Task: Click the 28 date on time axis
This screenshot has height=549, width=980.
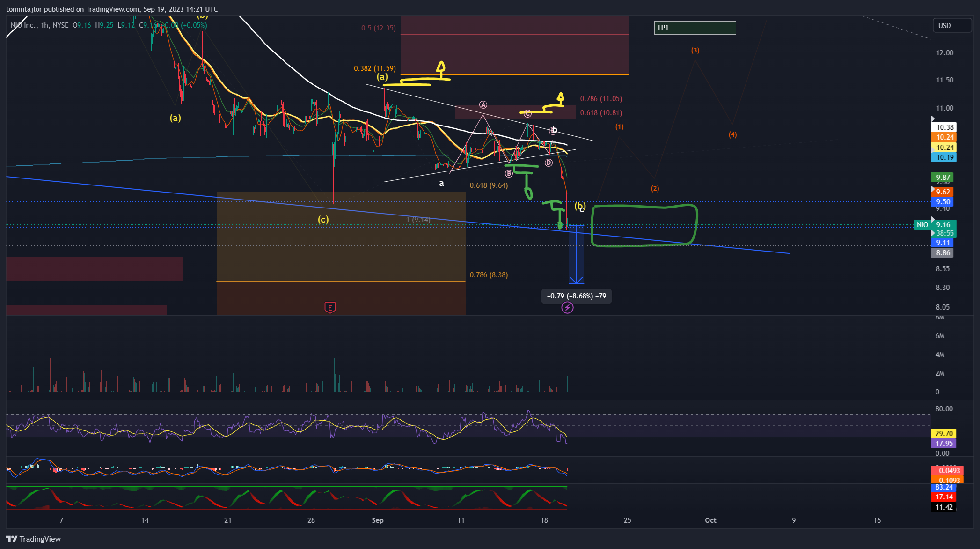Action: click(311, 520)
